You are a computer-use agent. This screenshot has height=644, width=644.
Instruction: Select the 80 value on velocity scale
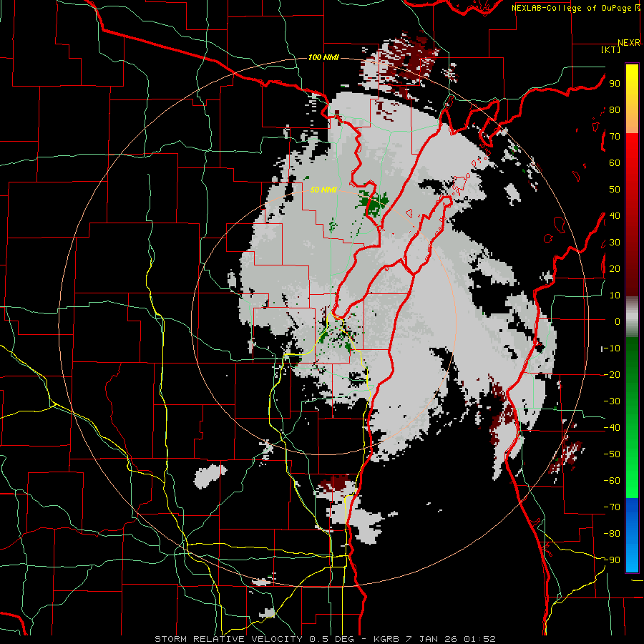point(615,109)
